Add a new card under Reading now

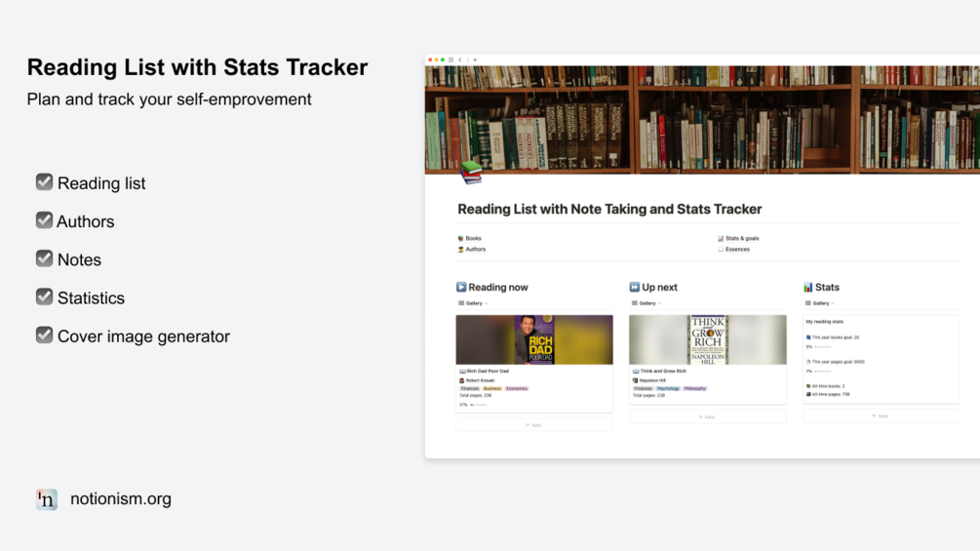(x=533, y=425)
